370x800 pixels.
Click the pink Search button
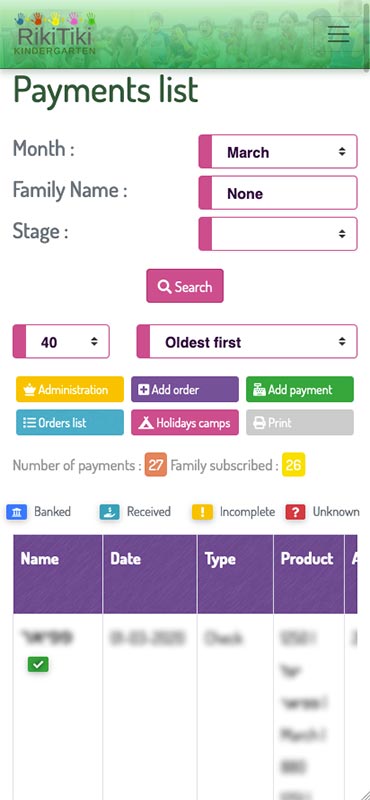[x=185, y=286]
